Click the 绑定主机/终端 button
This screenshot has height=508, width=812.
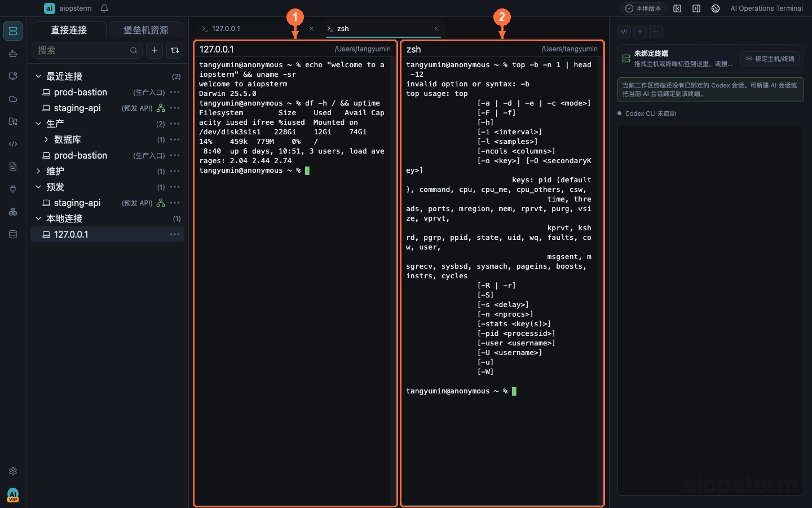(x=770, y=59)
